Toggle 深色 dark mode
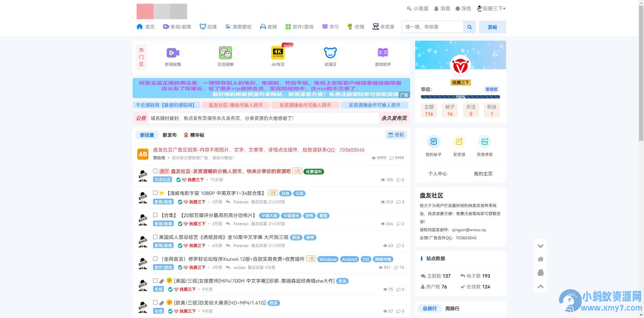Viewport: 644px width, 318px height. tap(463, 8)
